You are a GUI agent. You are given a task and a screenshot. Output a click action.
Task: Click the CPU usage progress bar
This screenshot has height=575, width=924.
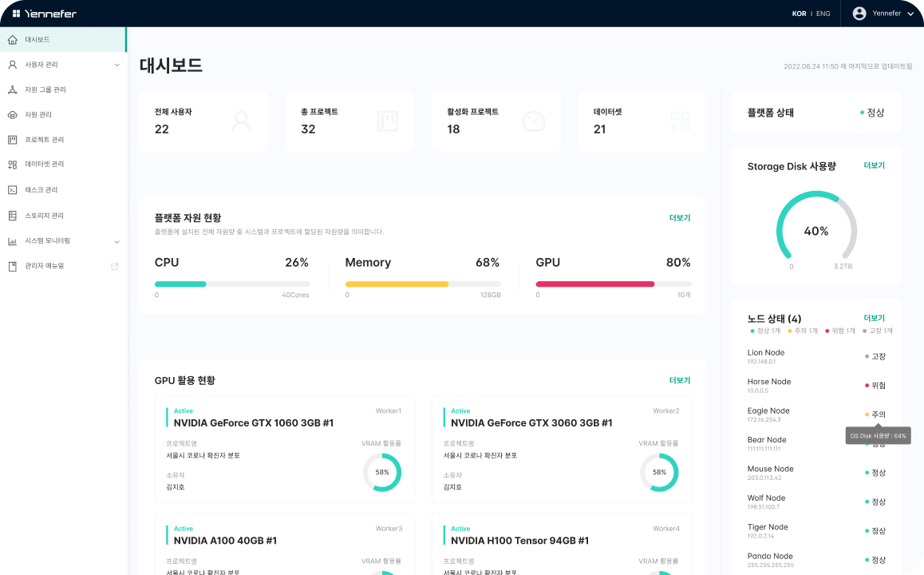point(231,284)
